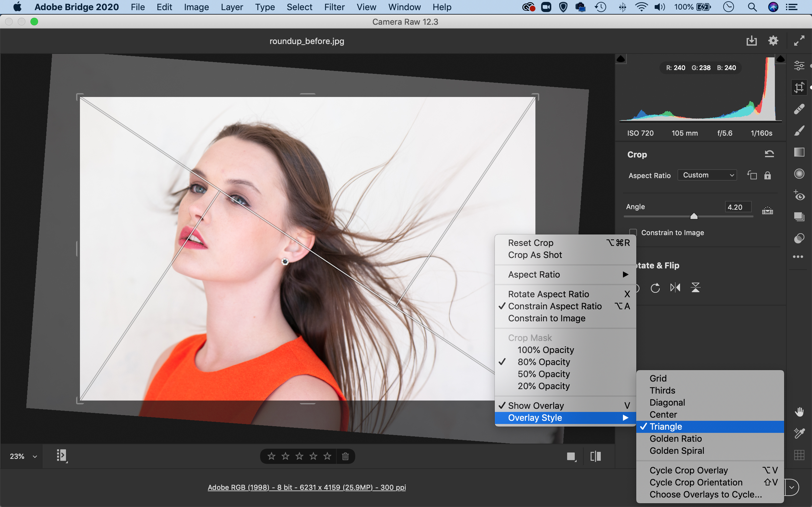
Task: Toggle Show Overlay option on
Action: pyautogui.click(x=536, y=405)
